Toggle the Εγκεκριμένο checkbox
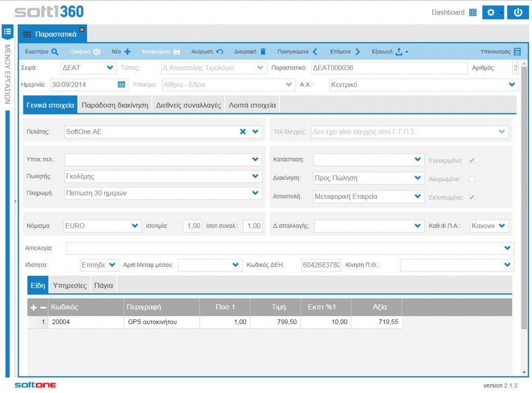This screenshot has height=393, width=532. coord(472,160)
